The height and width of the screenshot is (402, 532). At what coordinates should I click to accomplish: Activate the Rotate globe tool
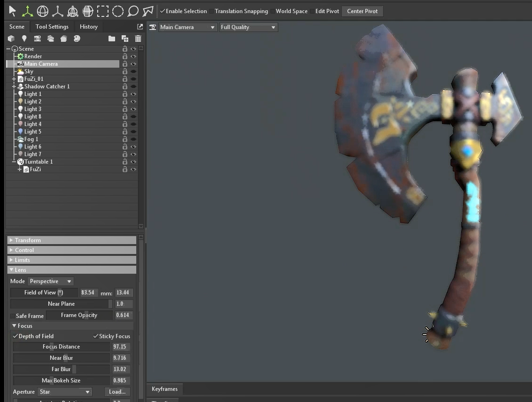[x=43, y=11]
